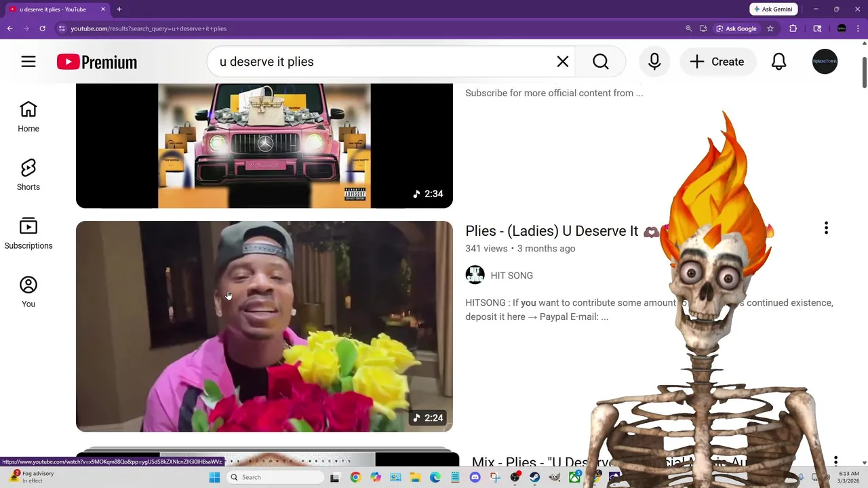Click the address bar URL

149,28
